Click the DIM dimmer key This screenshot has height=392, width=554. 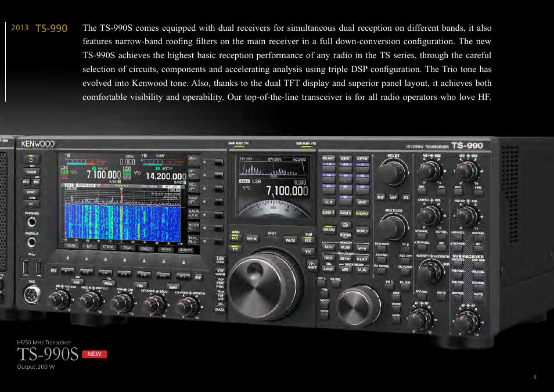click(37, 182)
